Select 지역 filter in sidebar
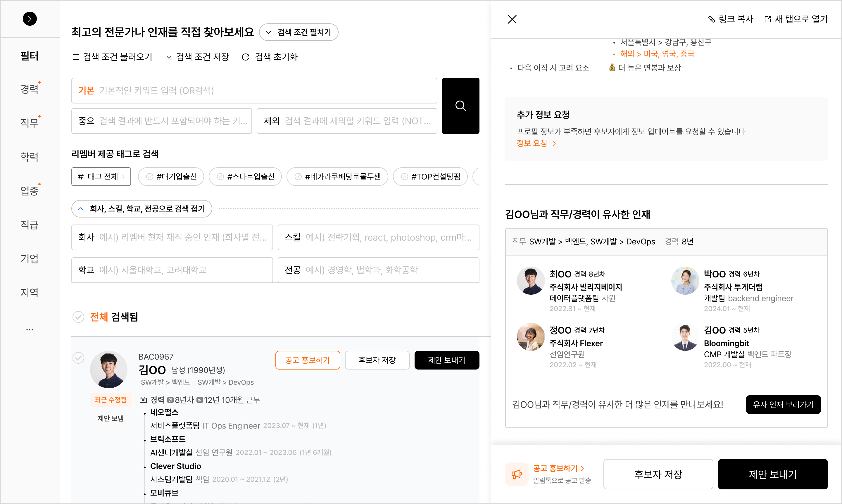Viewport: 842px width, 504px height. 30,292
